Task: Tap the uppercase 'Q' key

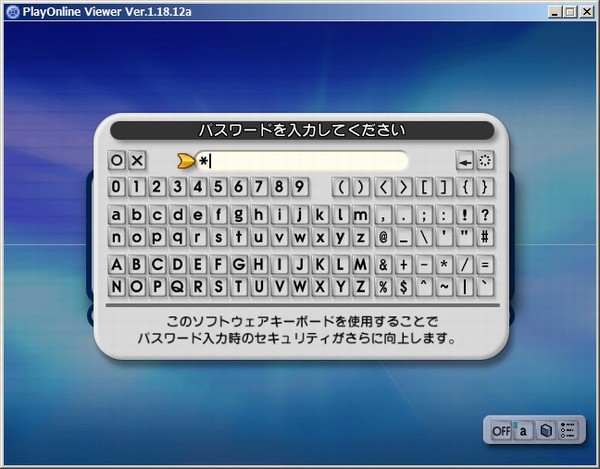Action: pos(178,287)
